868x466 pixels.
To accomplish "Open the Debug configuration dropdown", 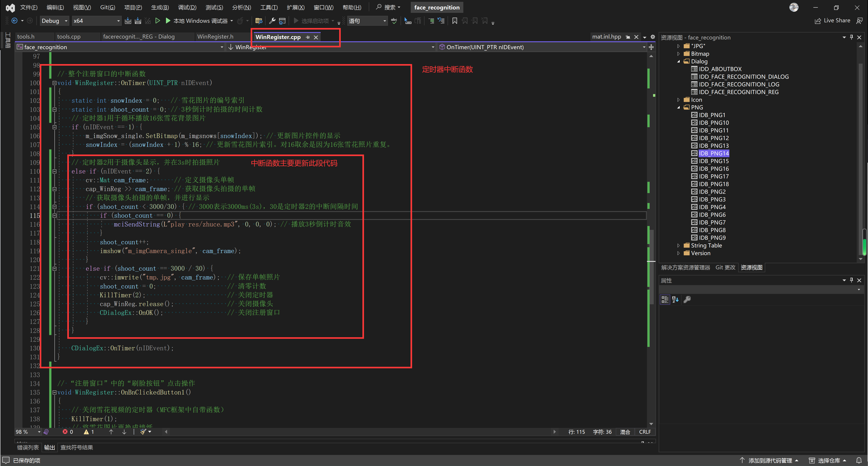I will coord(66,21).
